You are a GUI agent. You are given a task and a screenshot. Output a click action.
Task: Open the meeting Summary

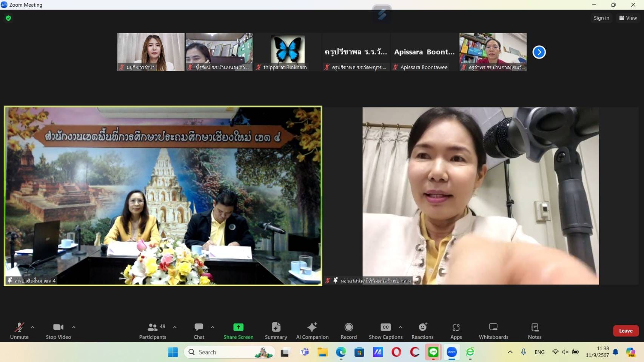click(276, 331)
